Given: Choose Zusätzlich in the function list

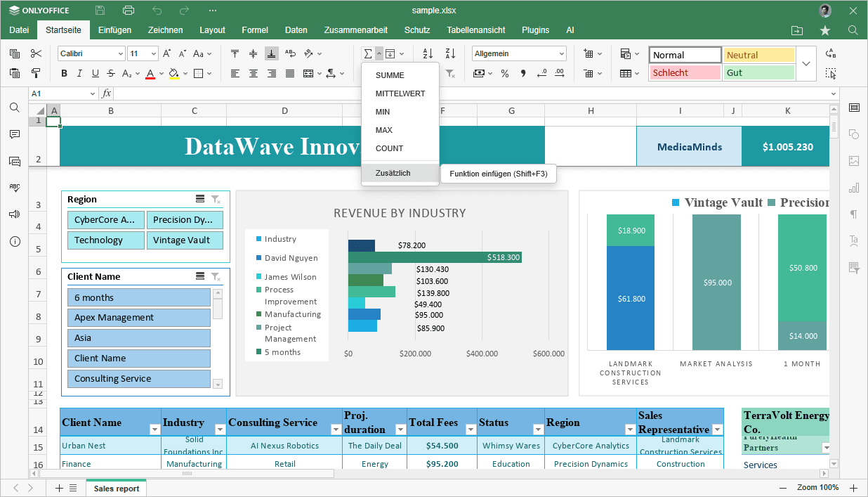Looking at the screenshot, I should pos(393,173).
